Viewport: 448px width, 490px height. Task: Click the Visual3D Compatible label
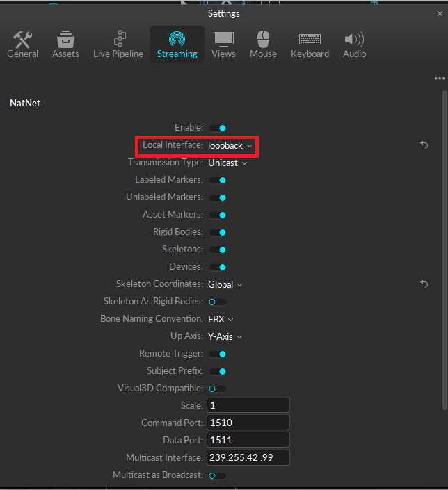click(x=160, y=389)
